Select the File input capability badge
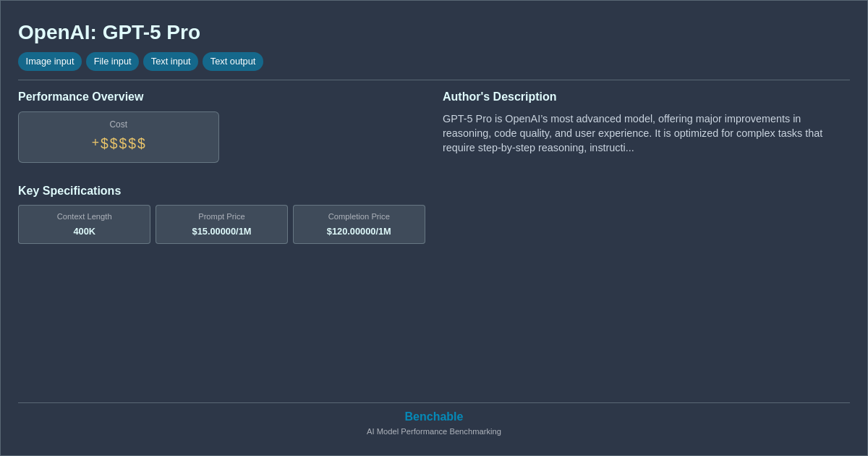The width and height of the screenshot is (868, 456). (112, 62)
